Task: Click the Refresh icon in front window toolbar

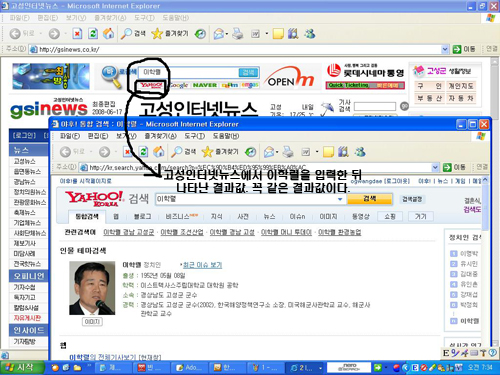Action: [x=143, y=152]
